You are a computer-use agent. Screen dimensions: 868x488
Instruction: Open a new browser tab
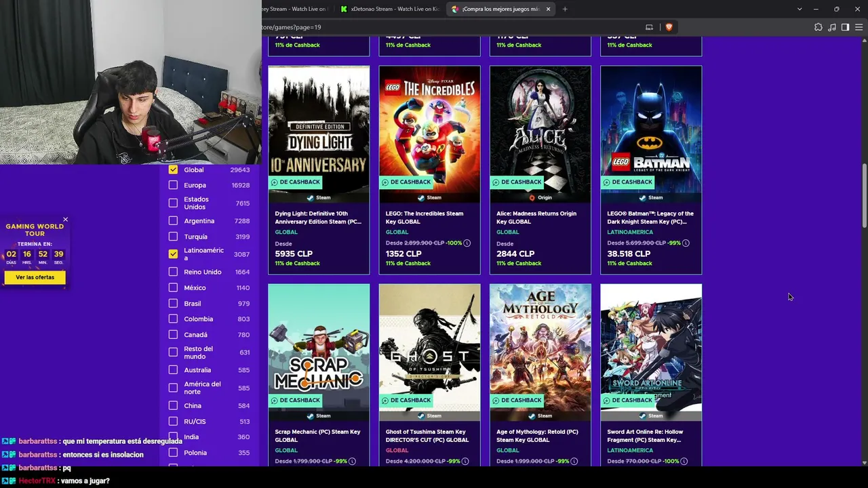pos(565,9)
